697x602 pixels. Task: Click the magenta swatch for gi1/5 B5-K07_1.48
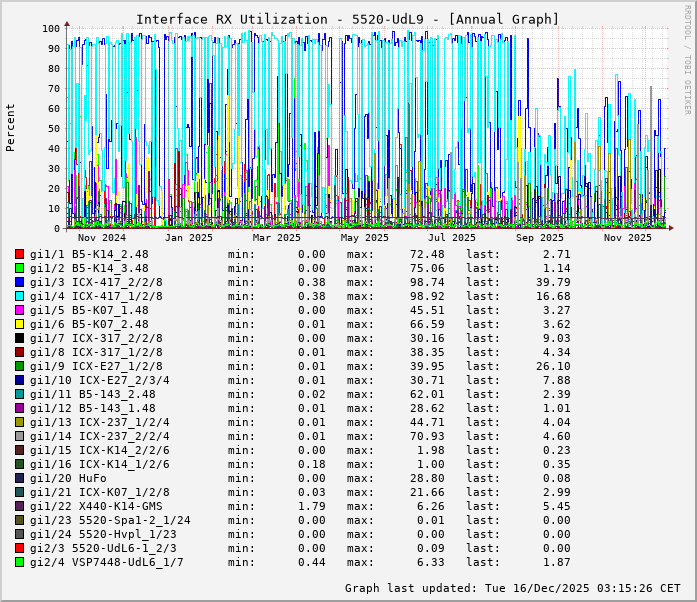pyautogui.click(x=19, y=310)
